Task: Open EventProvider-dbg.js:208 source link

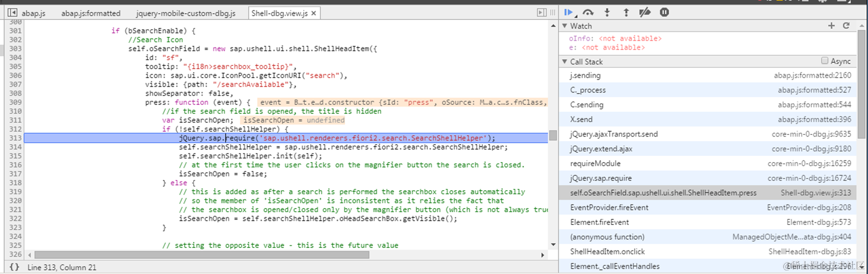Action: (x=809, y=208)
